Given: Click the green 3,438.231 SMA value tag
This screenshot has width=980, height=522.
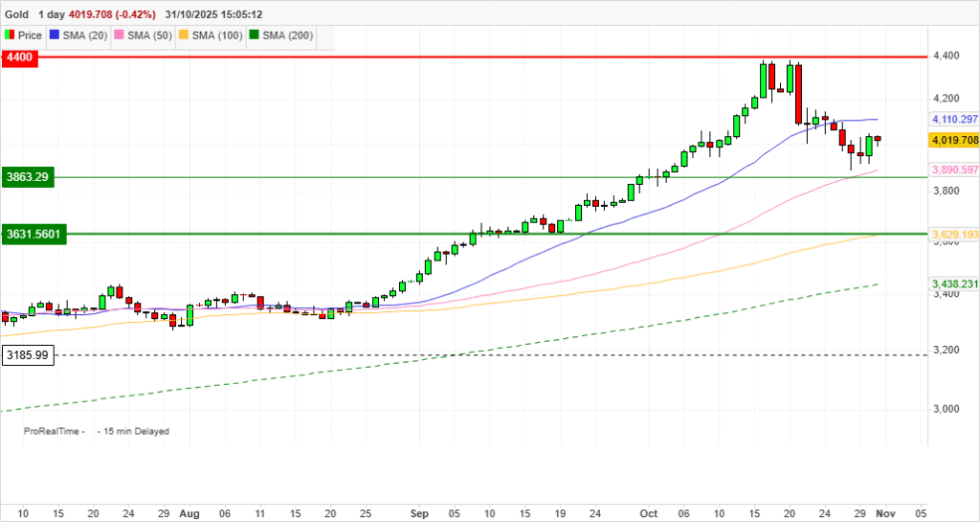Looking at the screenshot, I should pos(954,284).
